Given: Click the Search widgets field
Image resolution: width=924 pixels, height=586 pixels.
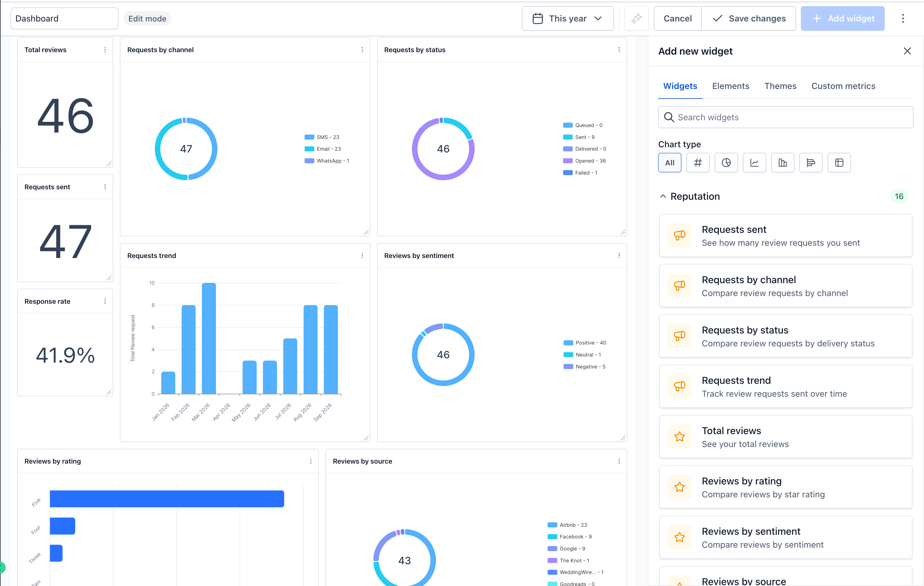Looking at the screenshot, I should coord(786,117).
